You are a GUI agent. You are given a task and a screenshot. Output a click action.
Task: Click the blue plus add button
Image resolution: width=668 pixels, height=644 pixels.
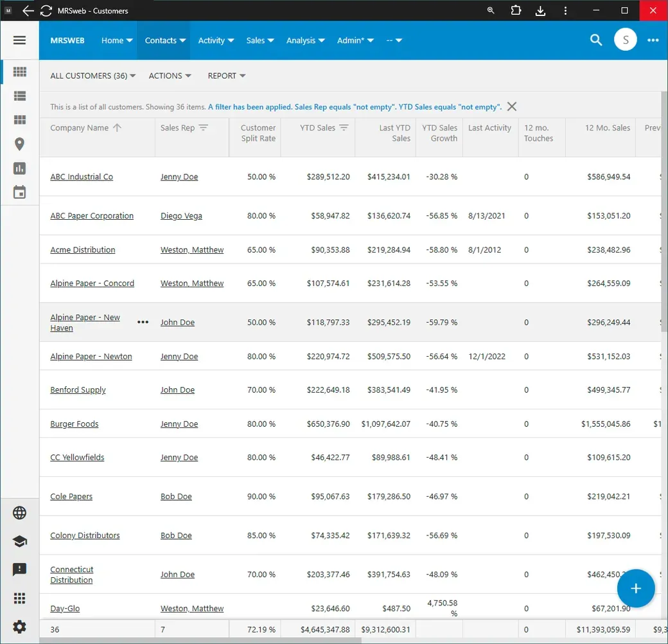636,589
